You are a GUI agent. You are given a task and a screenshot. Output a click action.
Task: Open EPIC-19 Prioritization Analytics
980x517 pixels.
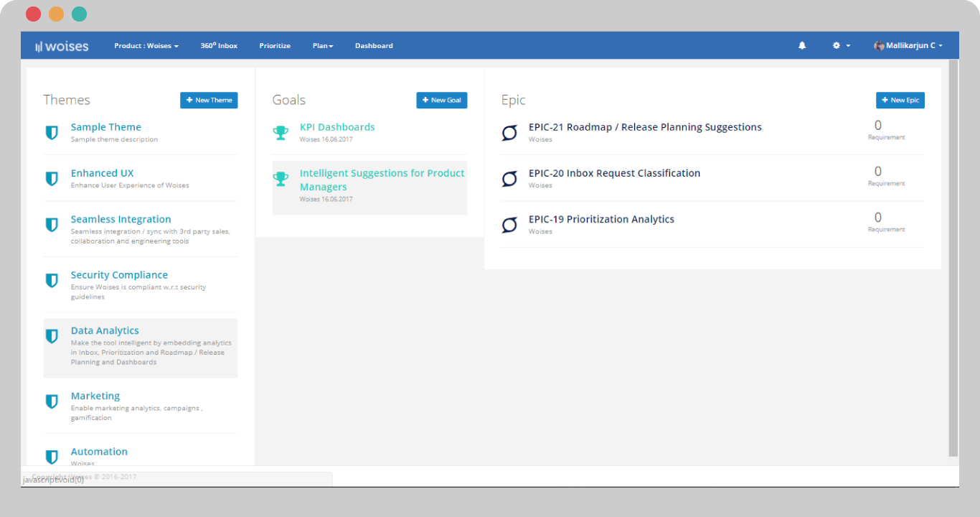pyautogui.click(x=601, y=219)
